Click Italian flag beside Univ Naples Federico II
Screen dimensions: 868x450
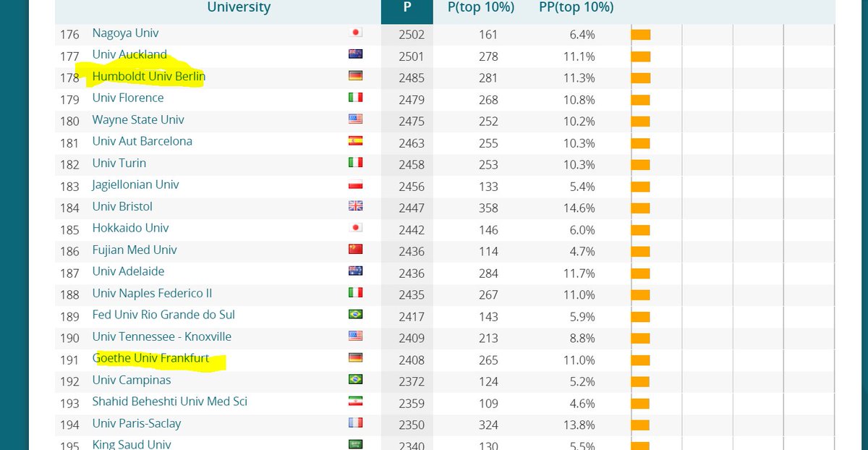(x=355, y=293)
